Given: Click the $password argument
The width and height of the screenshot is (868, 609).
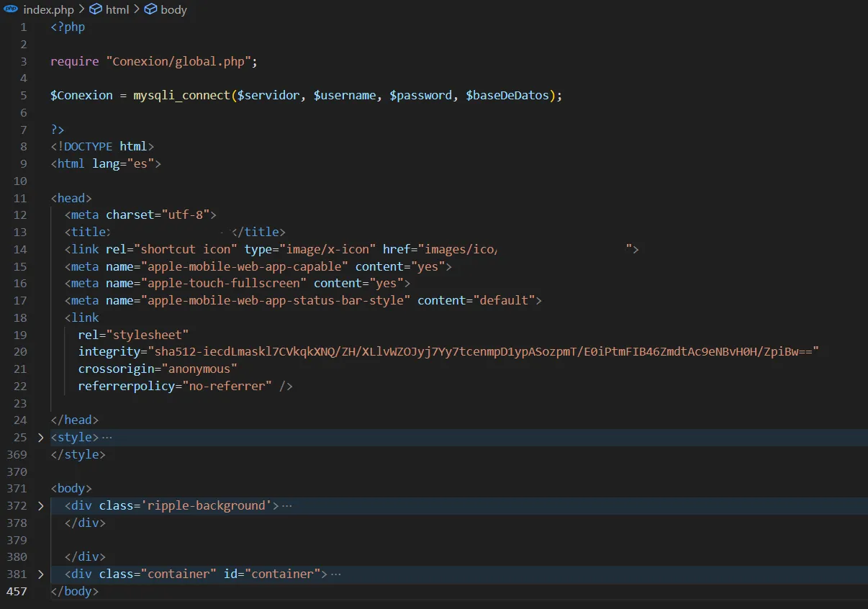Looking at the screenshot, I should click(x=420, y=95).
